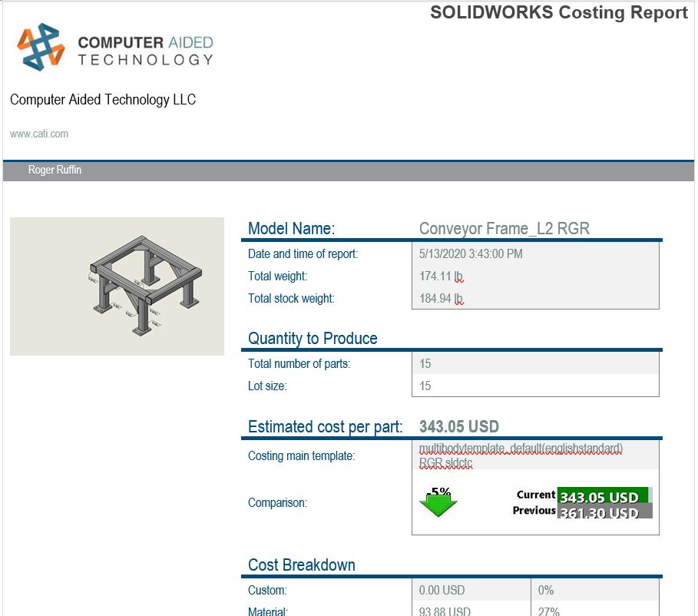
Task: Click the conveyor frame model thumbnail
Action: click(117, 286)
